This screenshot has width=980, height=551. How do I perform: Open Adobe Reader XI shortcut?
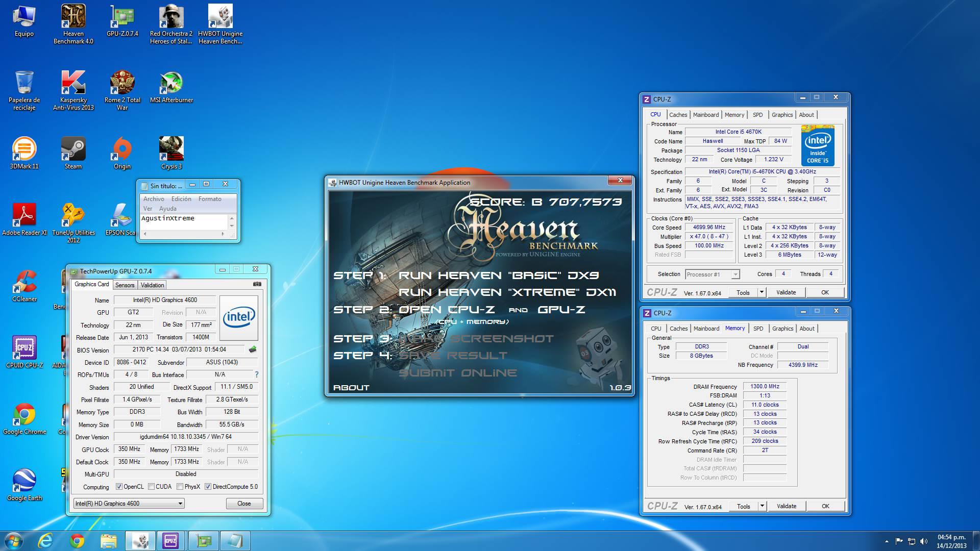pyautogui.click(x=24, y=219)
